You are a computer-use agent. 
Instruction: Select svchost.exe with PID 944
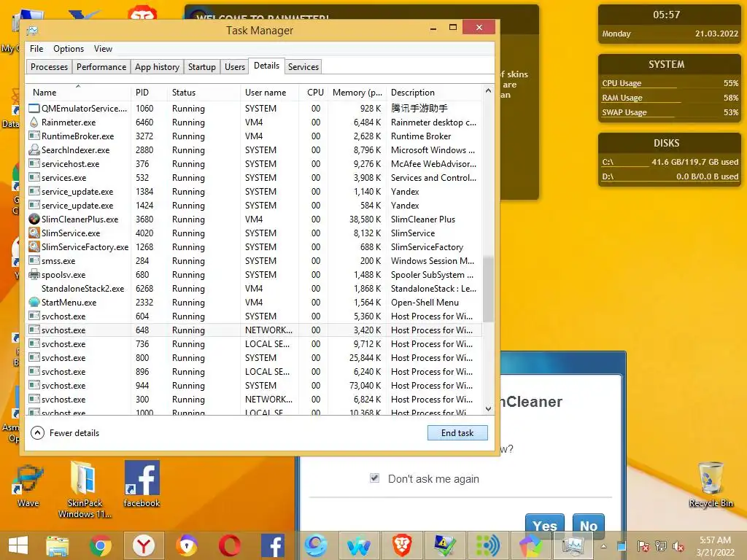pos(255,385)
